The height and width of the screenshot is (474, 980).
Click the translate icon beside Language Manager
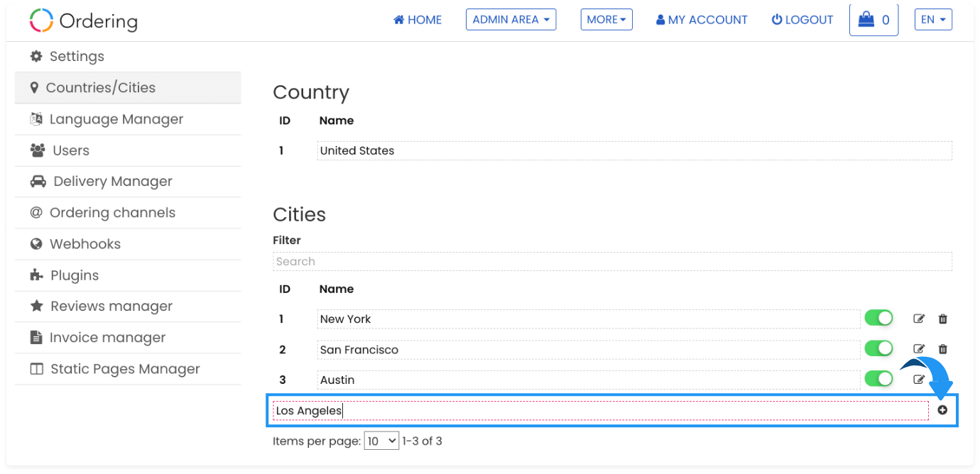tap(36, 118)
